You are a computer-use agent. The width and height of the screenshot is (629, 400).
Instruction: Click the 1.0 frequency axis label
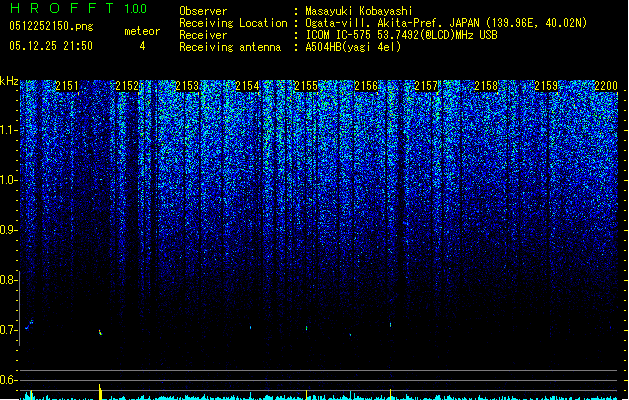(x=7, y=180)
